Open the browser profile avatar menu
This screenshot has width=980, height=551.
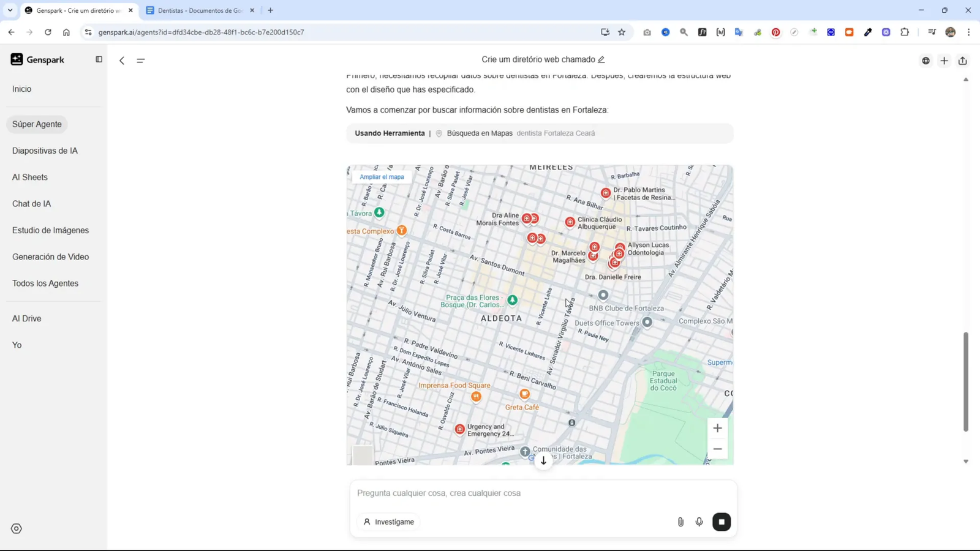tap(950, 32)
